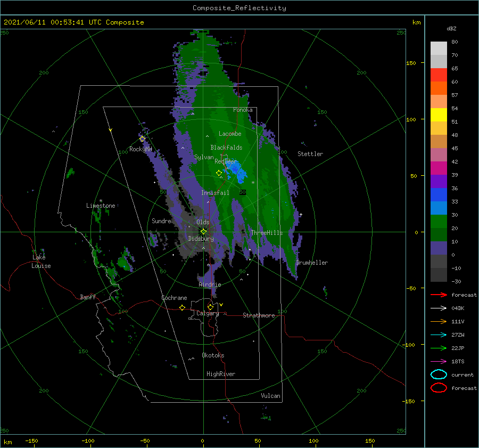Pick the light blue swatch between 33 and 30
Image resolution: width=479 pixels, height=448 pixels.
439,208
